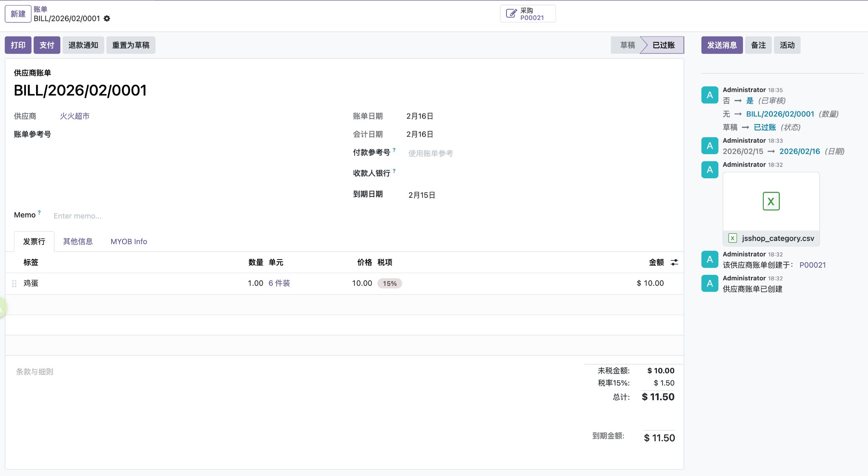Switch to the 其他信息 tab

(x=78, y=241)
